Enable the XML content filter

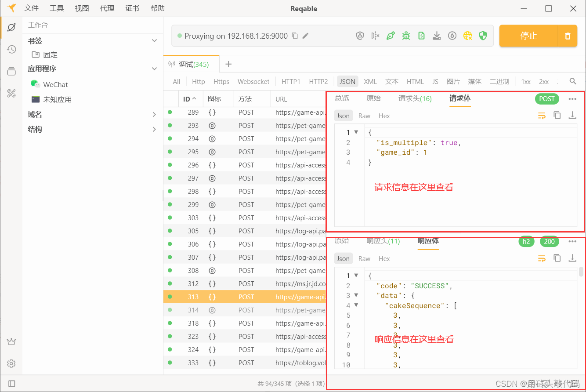click(x=370, y=81)
